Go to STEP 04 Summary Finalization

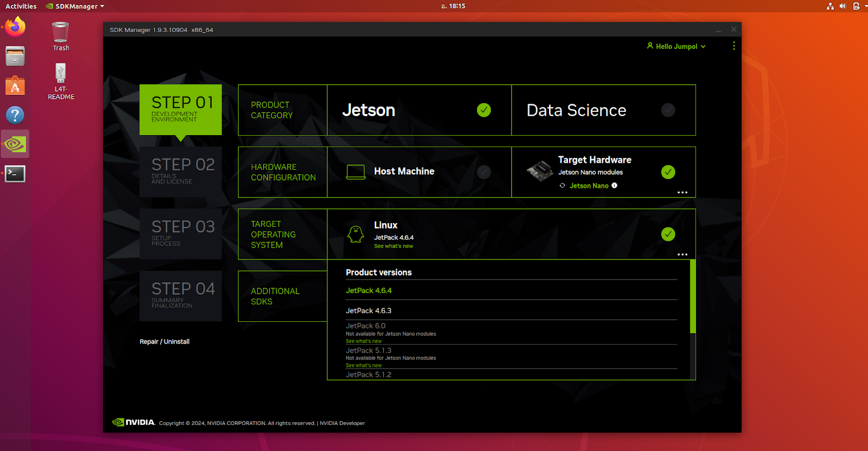(181, 296)
